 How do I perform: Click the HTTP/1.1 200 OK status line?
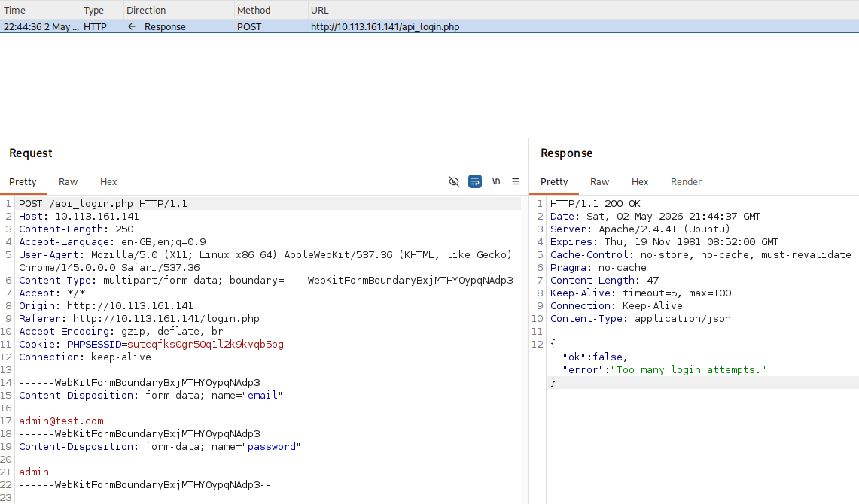click(595, 204)
